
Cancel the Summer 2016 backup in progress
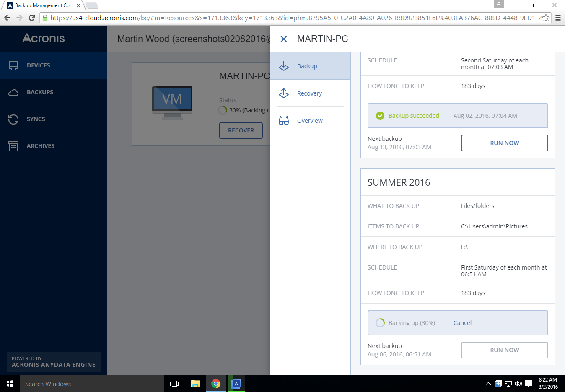pyautogui.click(x=462, y=323)
